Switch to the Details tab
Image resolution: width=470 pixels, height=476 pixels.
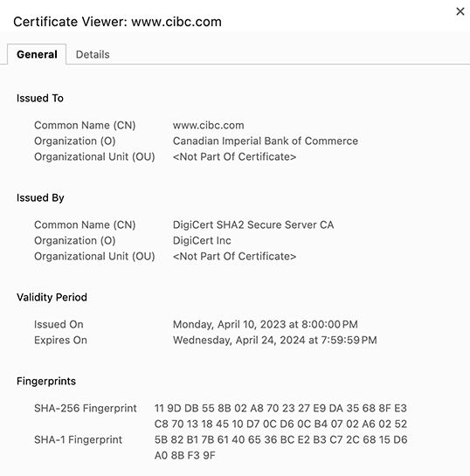pyautogui.click(x=93, y=55)
